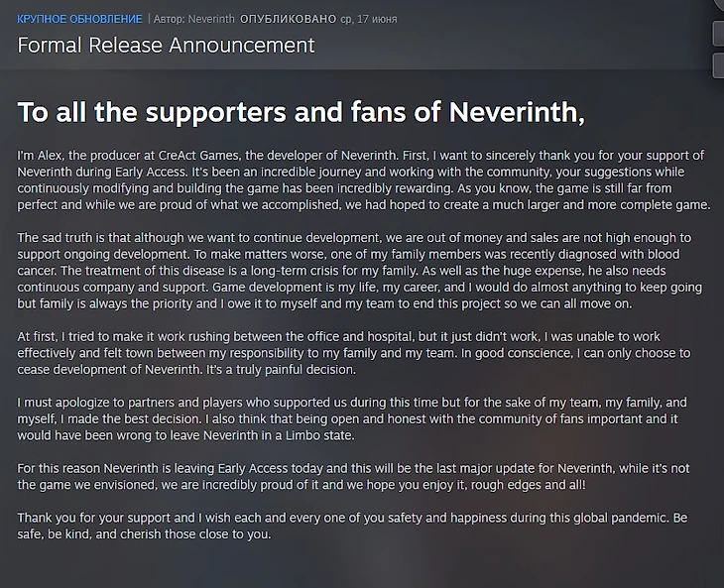Screen dimensions: 724x588
Task: Click the heading addressed to Neverinth supporters
Action: pos(302,112)
